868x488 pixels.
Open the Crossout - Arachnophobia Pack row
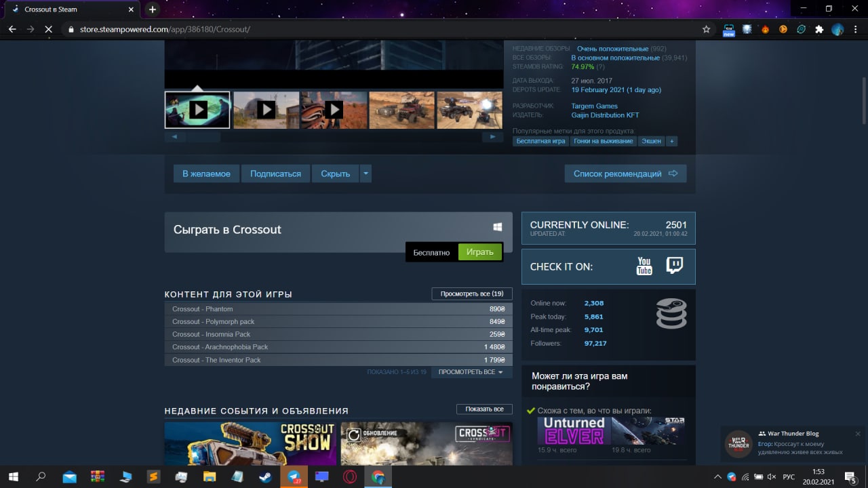pos(338,347)
